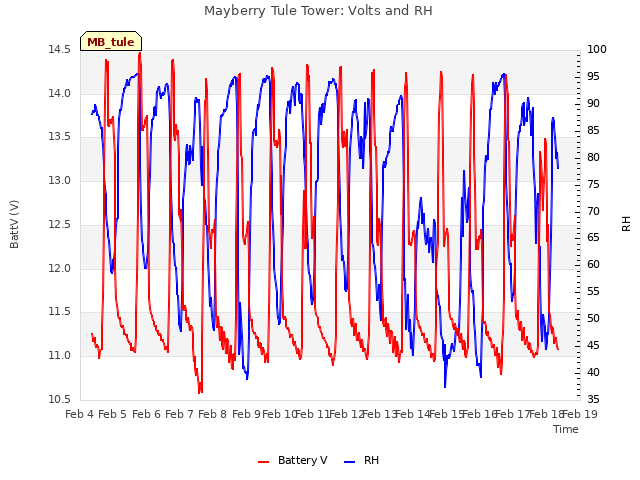640x480 pixels.
Task: Click the 90 RH tick label
Action: [x=593, y=104]
